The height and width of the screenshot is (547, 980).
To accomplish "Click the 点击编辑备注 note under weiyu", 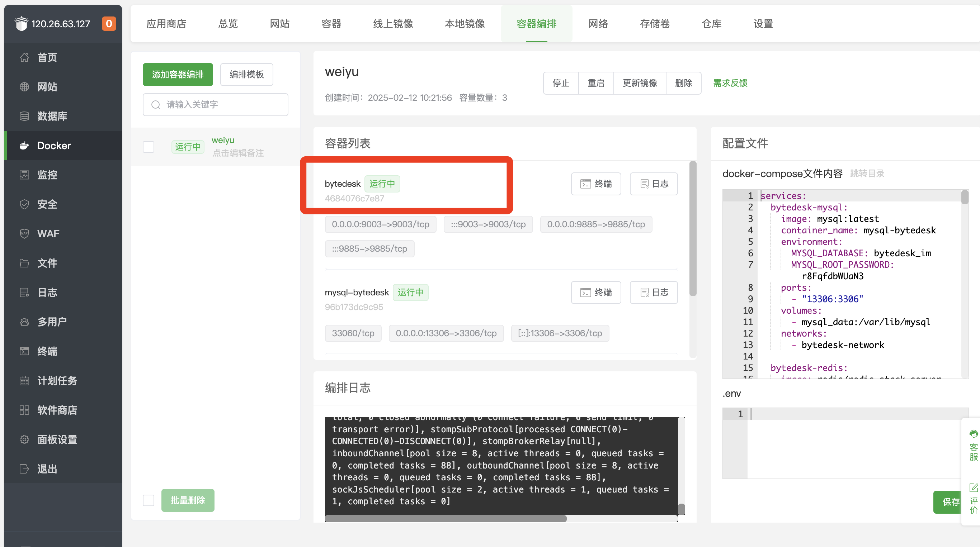I will point(238,153).
